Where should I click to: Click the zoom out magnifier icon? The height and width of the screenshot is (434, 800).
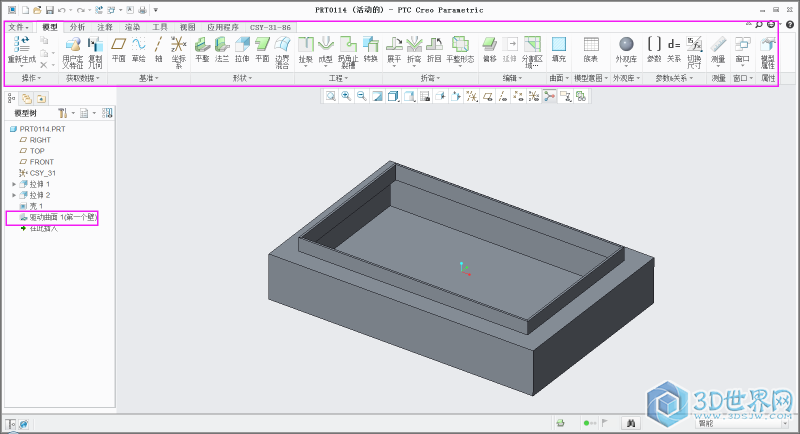point(362,96)
